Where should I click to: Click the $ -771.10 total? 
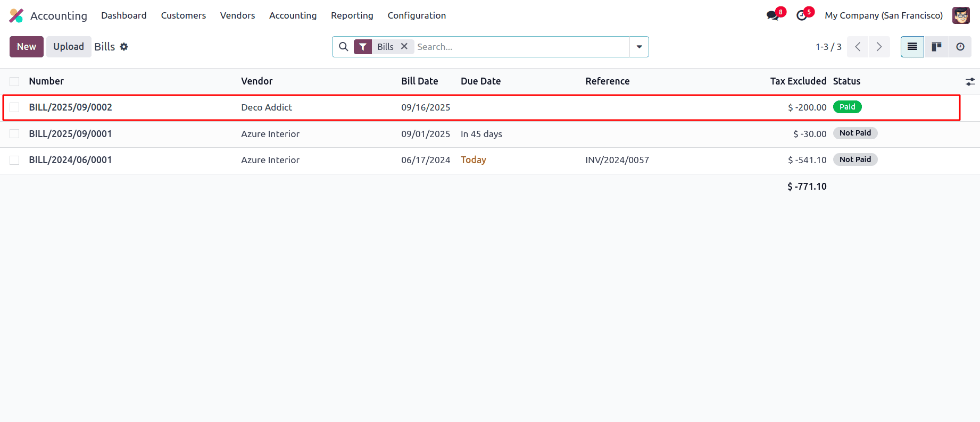tap(807, 187)
